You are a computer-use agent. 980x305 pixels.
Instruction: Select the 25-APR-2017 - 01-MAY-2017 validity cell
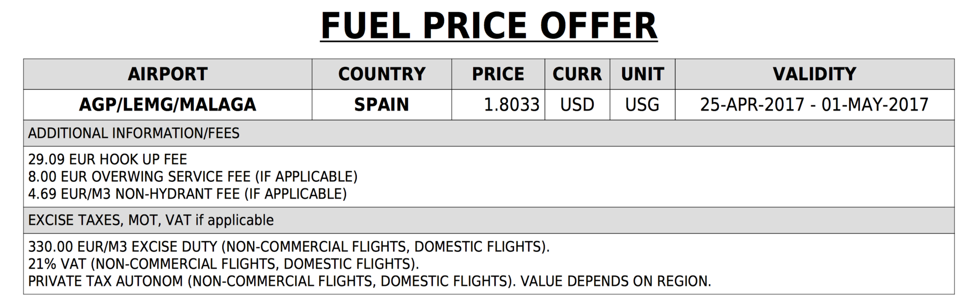814,105
